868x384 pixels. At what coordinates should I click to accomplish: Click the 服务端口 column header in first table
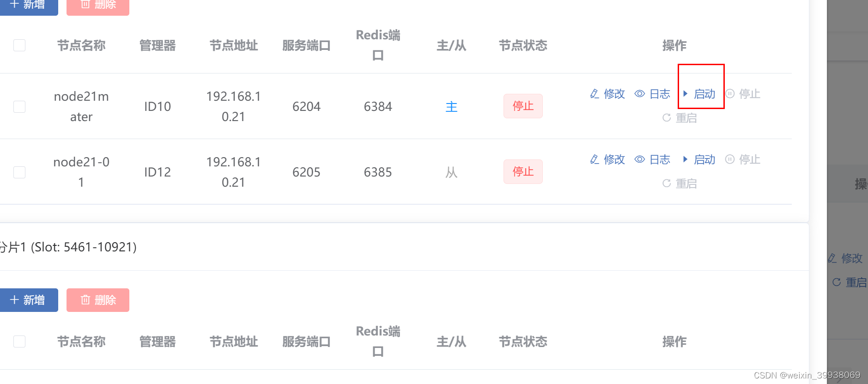coord(306,45)
